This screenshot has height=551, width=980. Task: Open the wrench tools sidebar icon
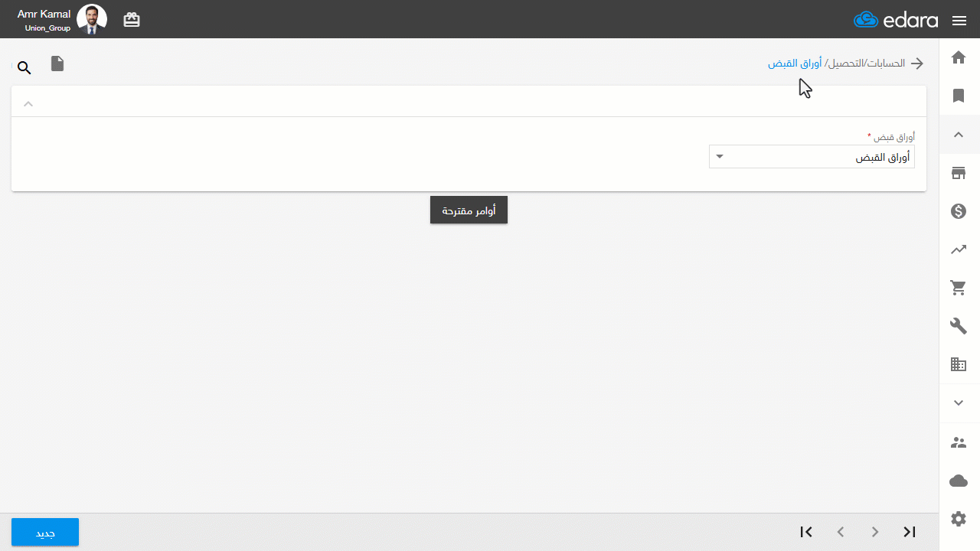(x=959, y=326)
